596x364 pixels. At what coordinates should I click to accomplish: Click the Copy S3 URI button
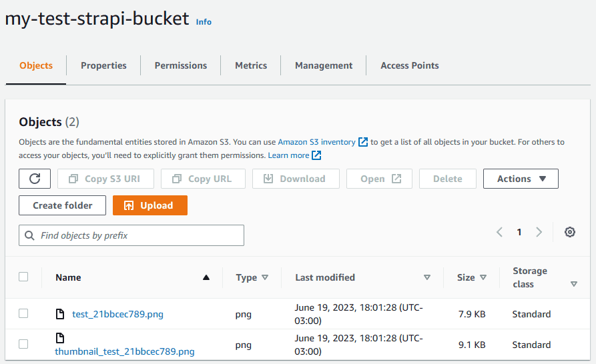[105, 179]
